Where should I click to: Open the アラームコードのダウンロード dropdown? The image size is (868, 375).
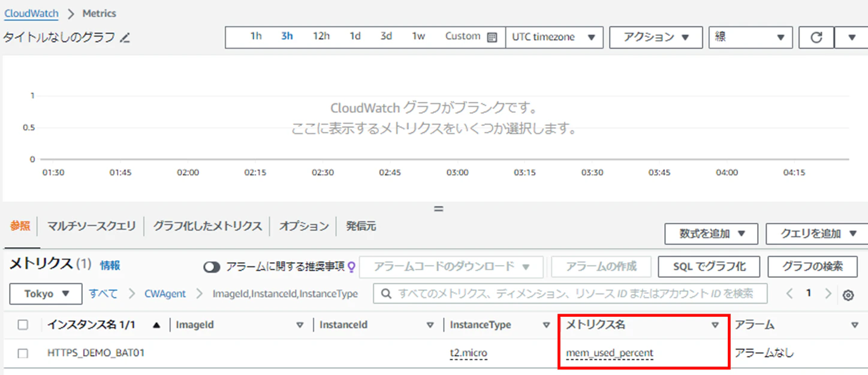point(451,266)
